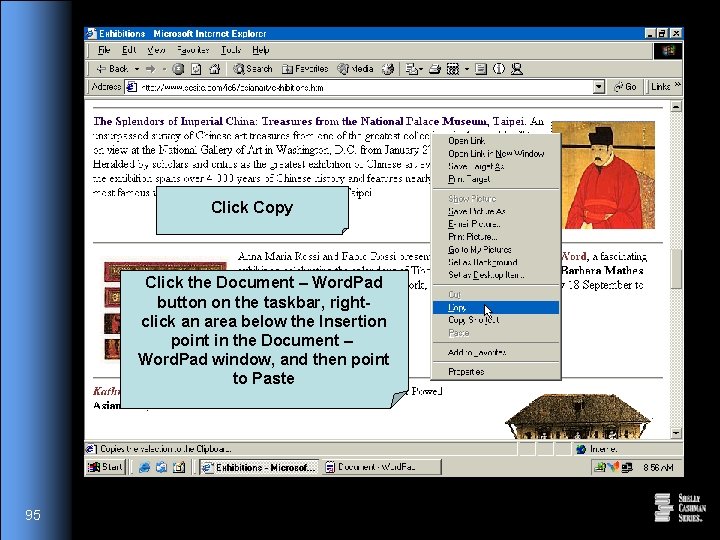Open the History toolbar icon
720x540 pixels.
coord(388,69)
